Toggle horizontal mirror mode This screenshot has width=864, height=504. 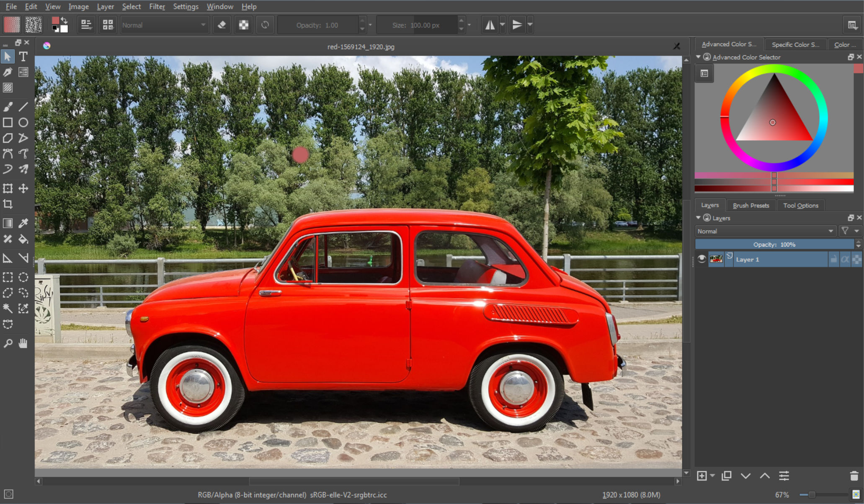point(490,25)
